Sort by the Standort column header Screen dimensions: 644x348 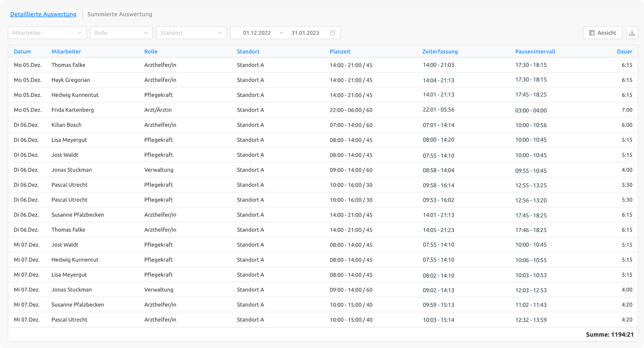(x=248, y=51)
